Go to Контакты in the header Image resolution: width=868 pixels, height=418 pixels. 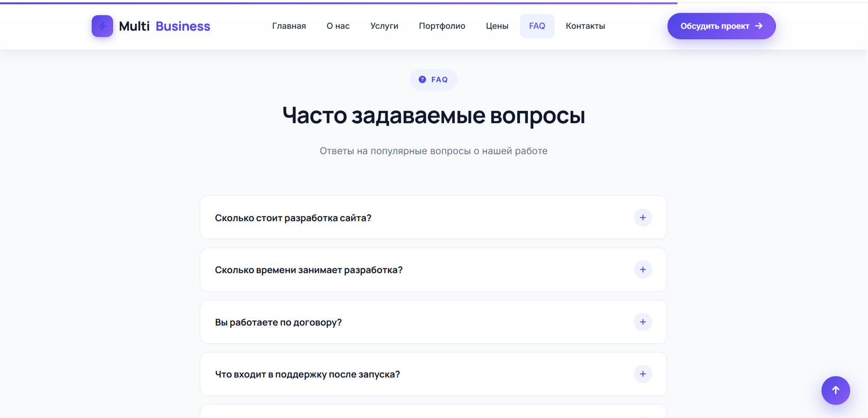point(586,26)
